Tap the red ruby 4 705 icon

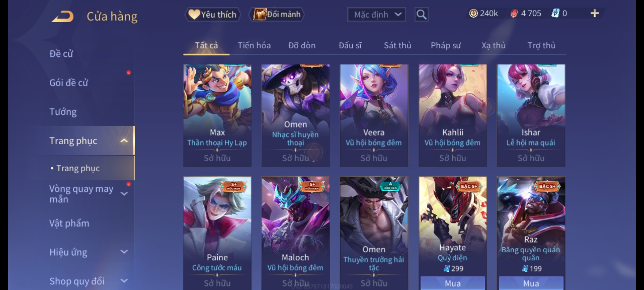[x=514, y=13]
